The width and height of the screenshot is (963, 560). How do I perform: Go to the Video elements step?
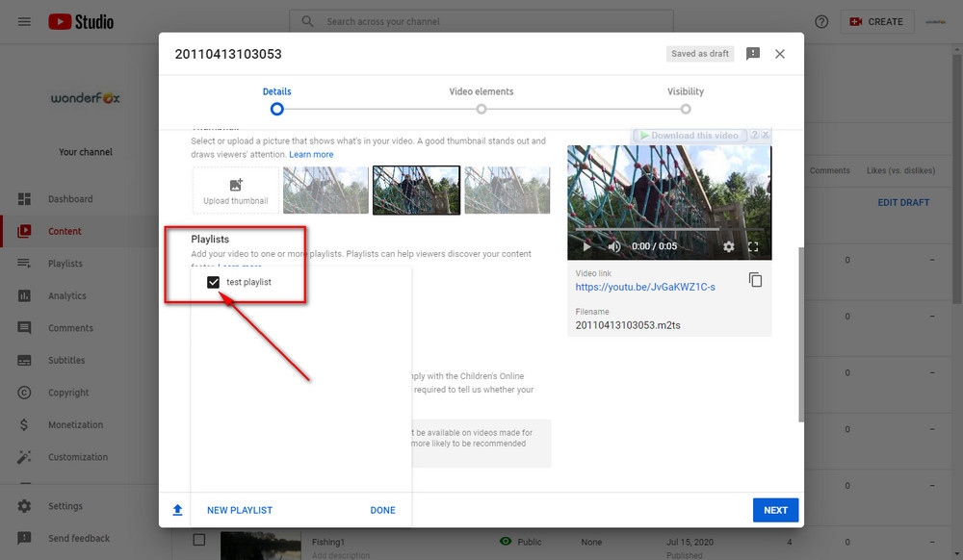[x=481, y=109]
